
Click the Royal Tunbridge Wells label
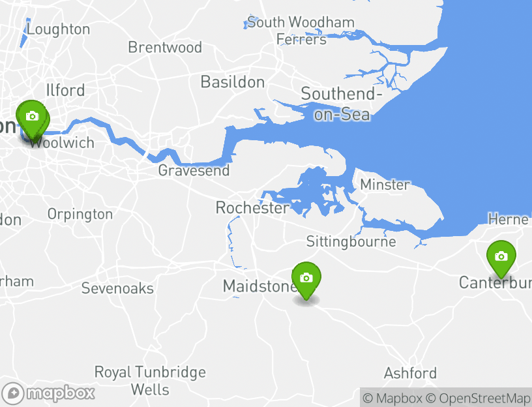click(150, 380)
